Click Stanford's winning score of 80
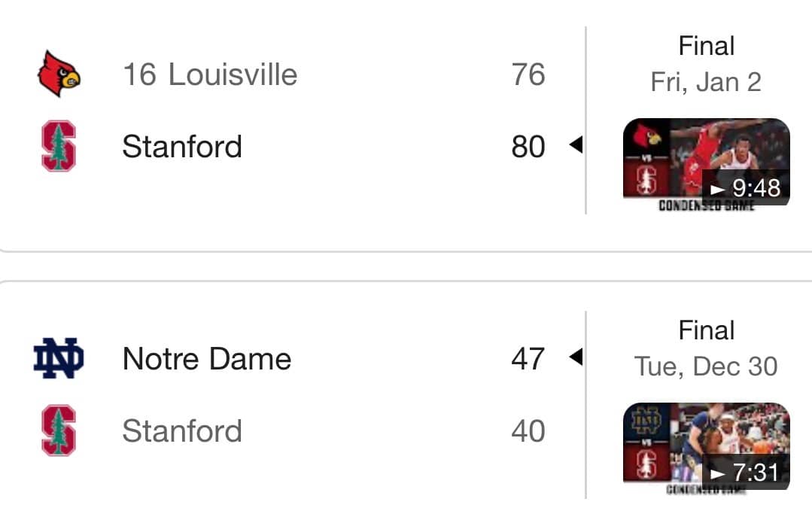 (528, 147)
